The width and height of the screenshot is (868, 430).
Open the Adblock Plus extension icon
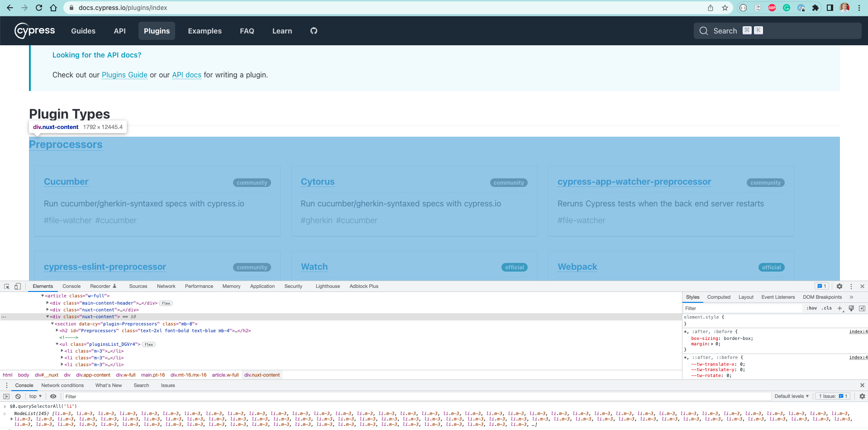point(772,8)
